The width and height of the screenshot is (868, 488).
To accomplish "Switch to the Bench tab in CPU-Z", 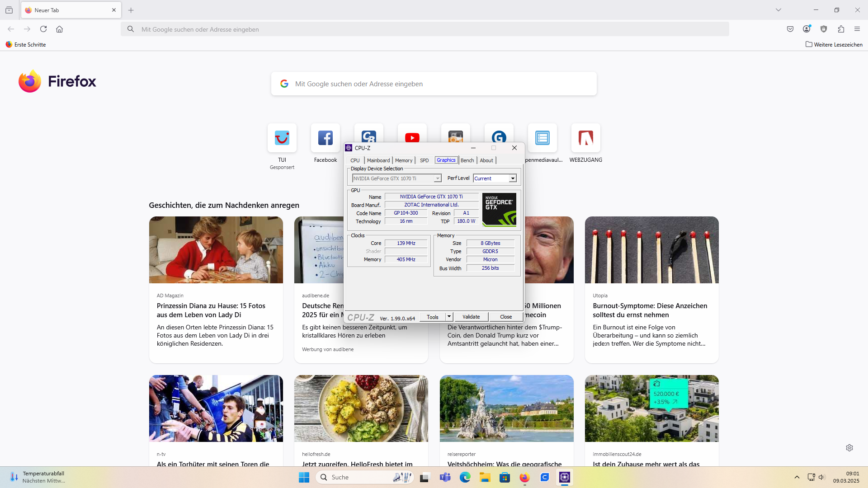I will point(467,160).
